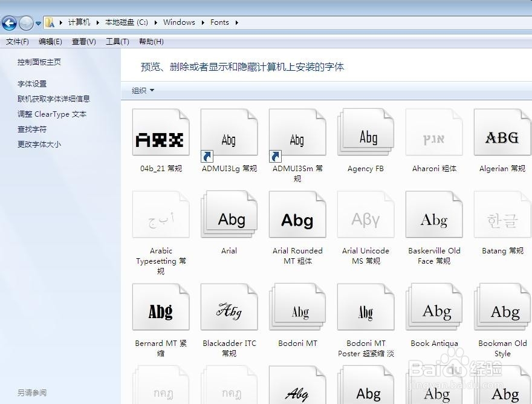532x404 pixels.
Task: Select the Aharoni 粗体 font icon
Action: pos(434,132)
